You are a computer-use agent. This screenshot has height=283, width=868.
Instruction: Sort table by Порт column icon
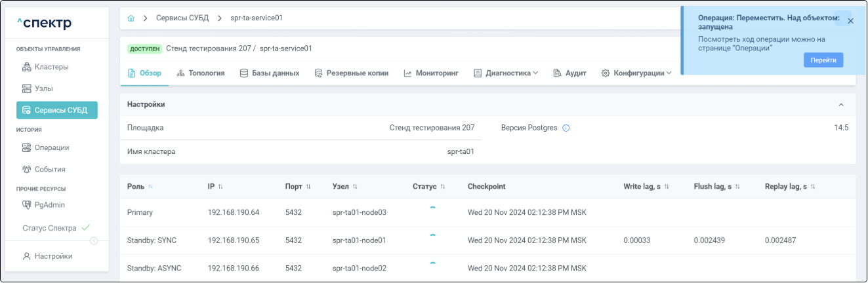click(308, 187)
